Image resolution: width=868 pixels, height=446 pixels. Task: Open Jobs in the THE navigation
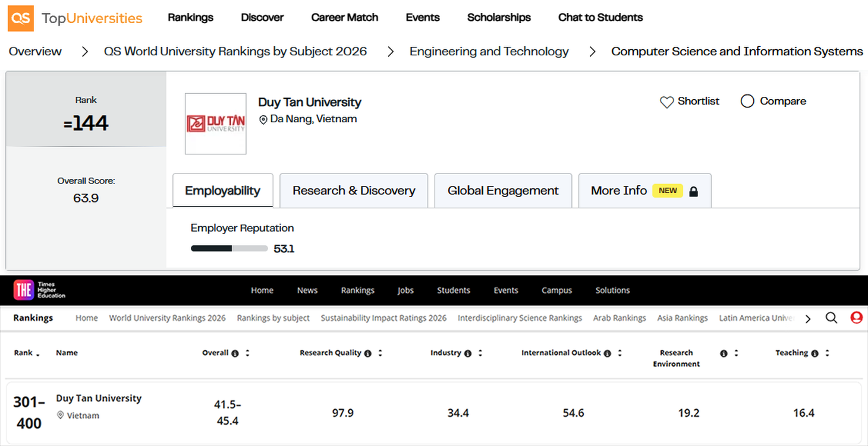[405, 290]
